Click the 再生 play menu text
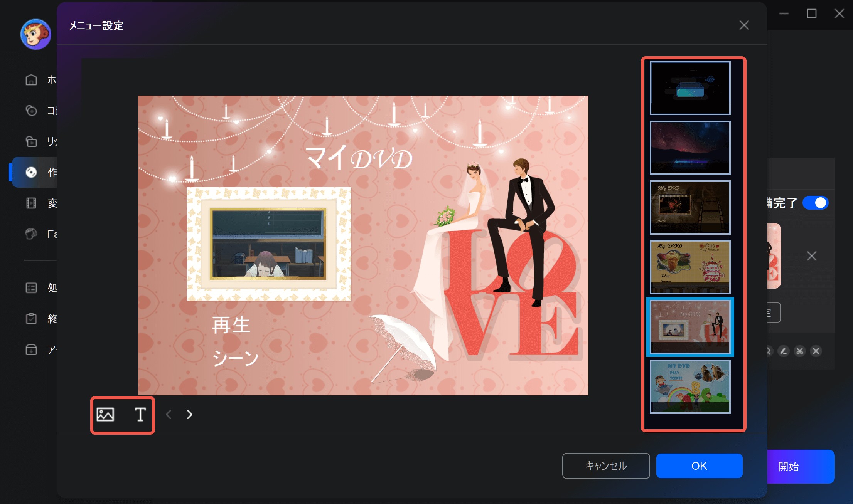 click(231, 325)
